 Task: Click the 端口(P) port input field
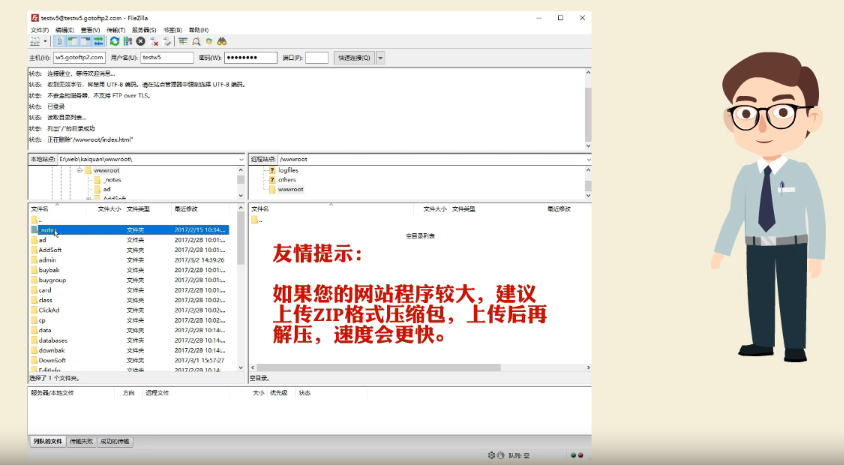pos(316,58)
